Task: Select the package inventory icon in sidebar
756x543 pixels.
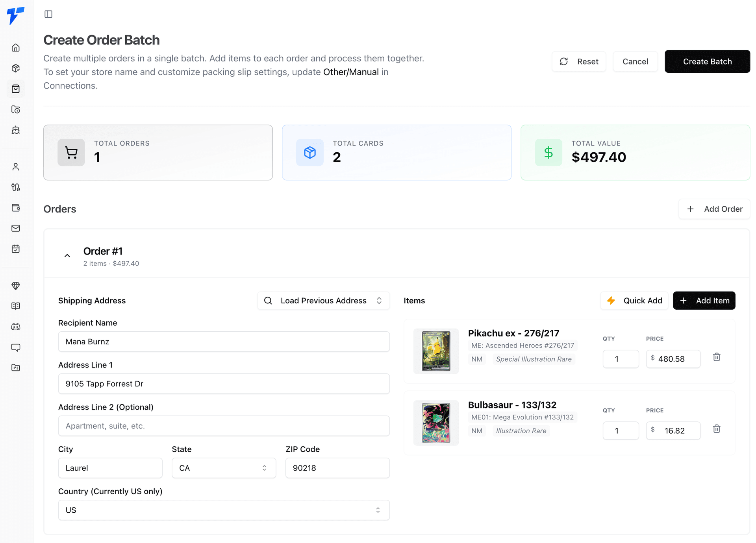Action: 16,68
